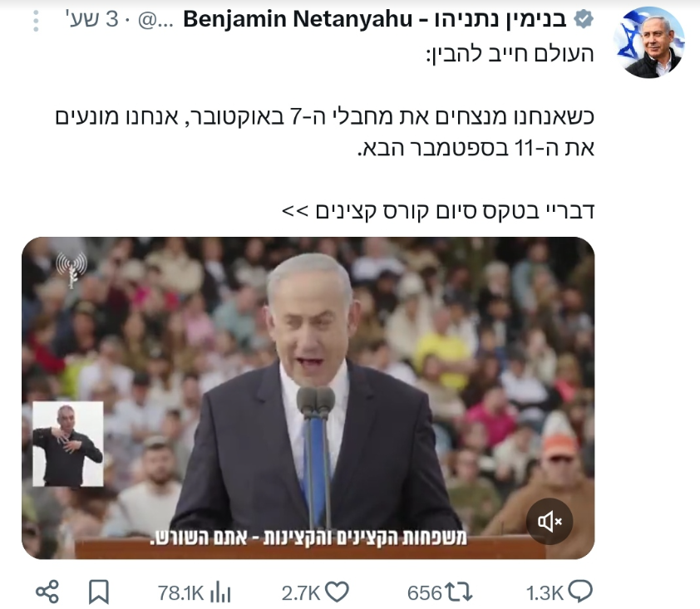Open the share icon menu

click(47, 592)
